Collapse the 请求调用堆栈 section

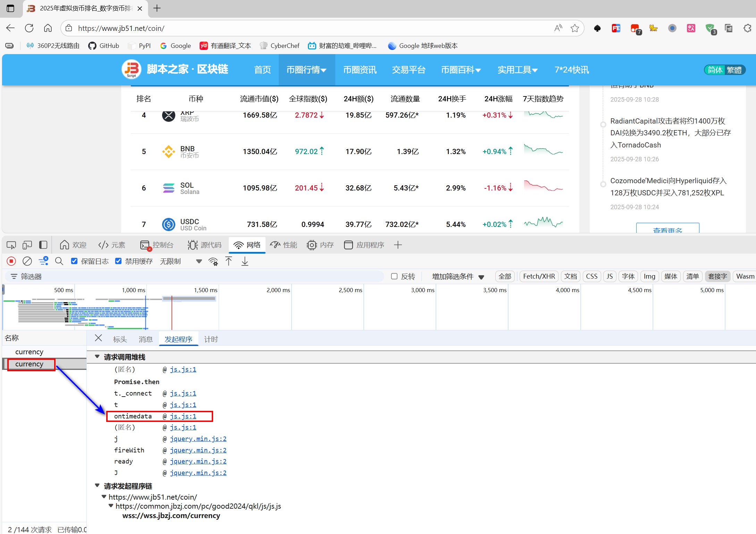(x=98, y=357)
